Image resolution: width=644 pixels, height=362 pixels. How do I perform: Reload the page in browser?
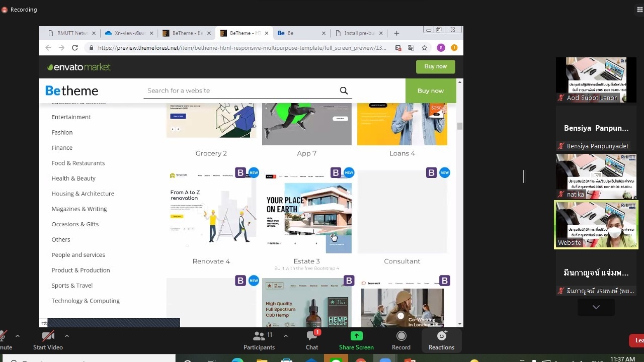pyautogui.click(x=75, y=48)
